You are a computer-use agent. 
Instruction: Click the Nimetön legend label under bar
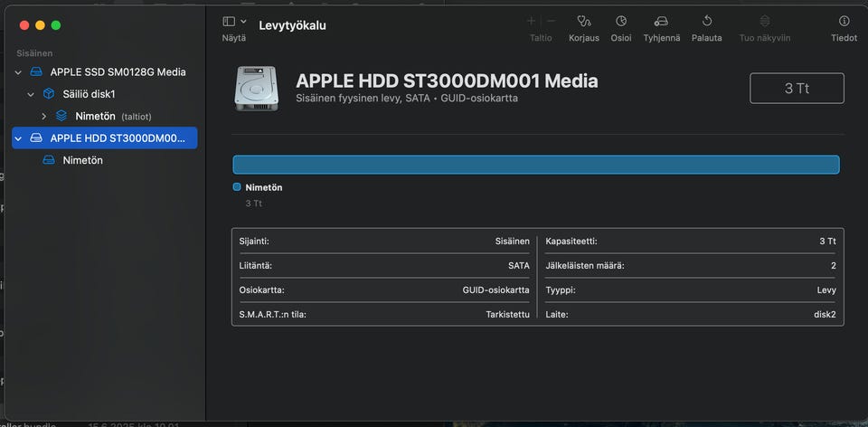(x=263, y=188)
